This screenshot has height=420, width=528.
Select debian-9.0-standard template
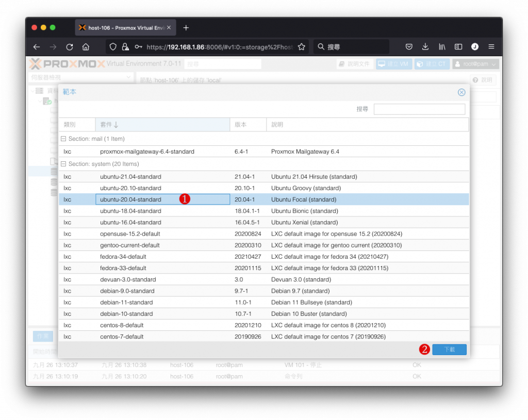(263, 291)
